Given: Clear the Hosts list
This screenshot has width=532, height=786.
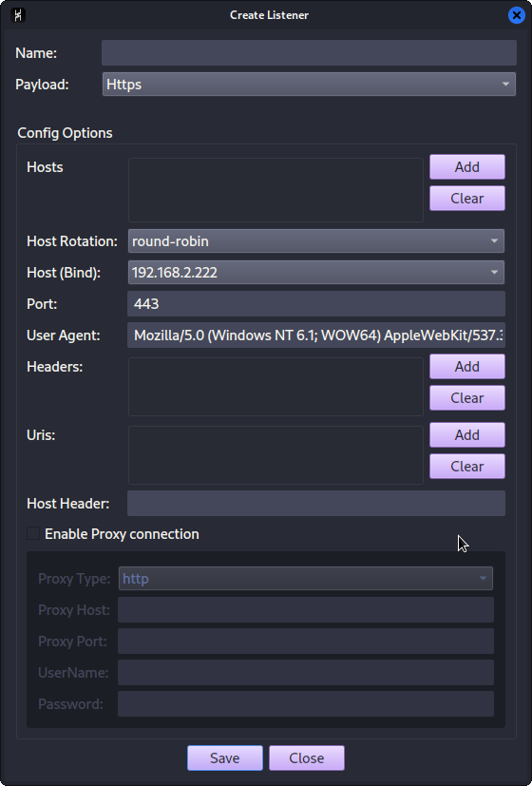Looking at the screenshot, I should (x=466, y=199).
